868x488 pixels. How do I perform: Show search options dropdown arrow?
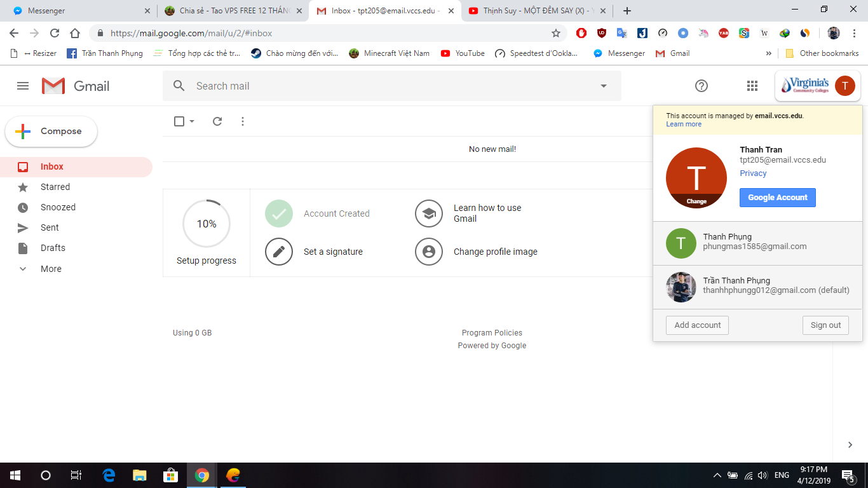(x=604, y=86)
